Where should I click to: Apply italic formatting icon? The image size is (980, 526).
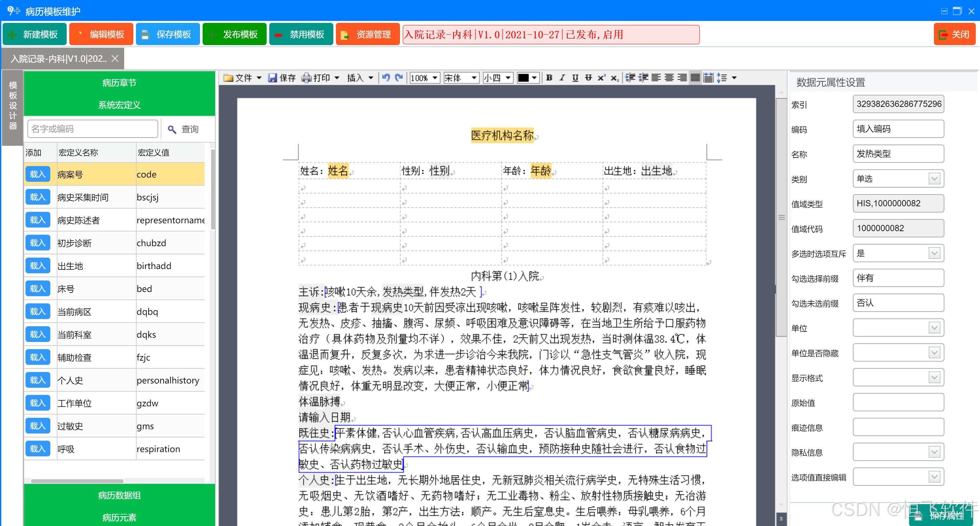(x=562, y=78)
